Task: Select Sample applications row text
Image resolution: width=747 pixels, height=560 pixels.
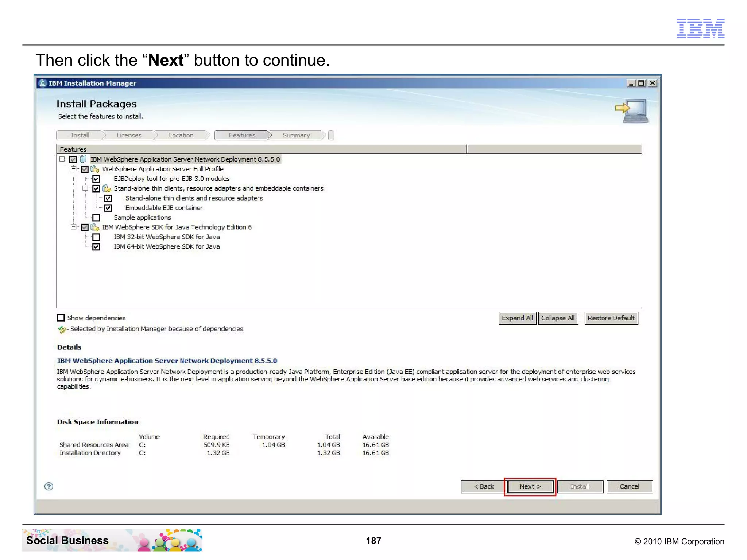Action: point(142,218)
